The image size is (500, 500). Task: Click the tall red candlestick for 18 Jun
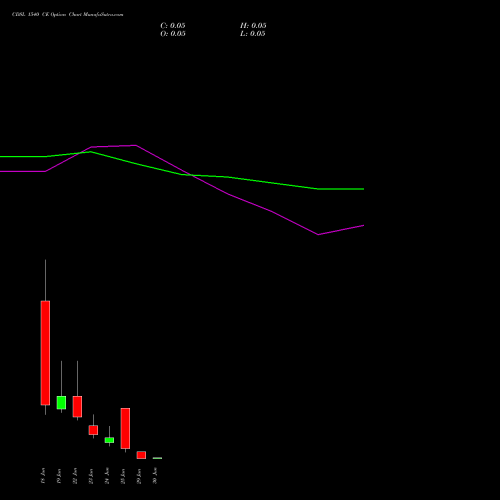click(45, 353)
